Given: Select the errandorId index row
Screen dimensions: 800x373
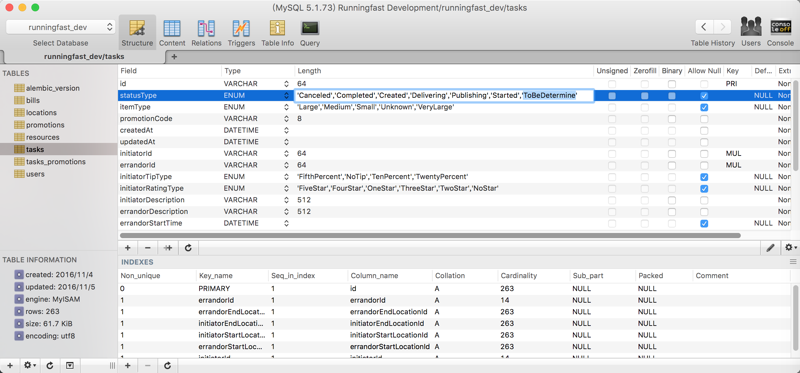Looking at the screenshot, I should 454,301.
